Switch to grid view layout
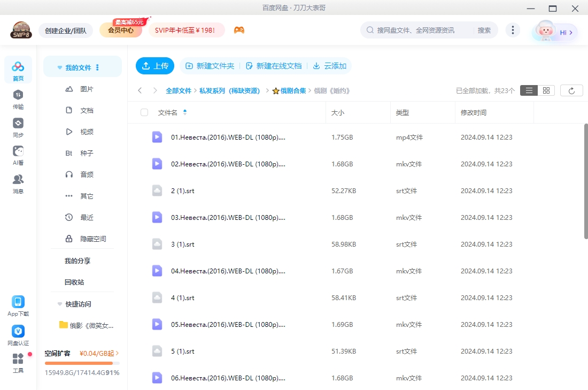This screenshot has width=588, height=390. point(546,90)
